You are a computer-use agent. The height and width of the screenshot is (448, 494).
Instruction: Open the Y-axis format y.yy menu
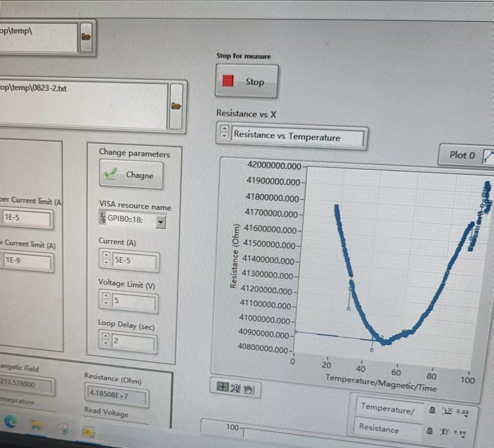click(x=460, y=433)
